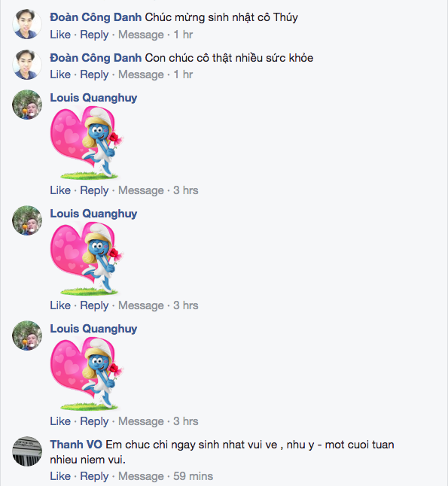Screen dimensions: 448x486
Task: Message Thanh VO from the comment
Action: [141, 476]
